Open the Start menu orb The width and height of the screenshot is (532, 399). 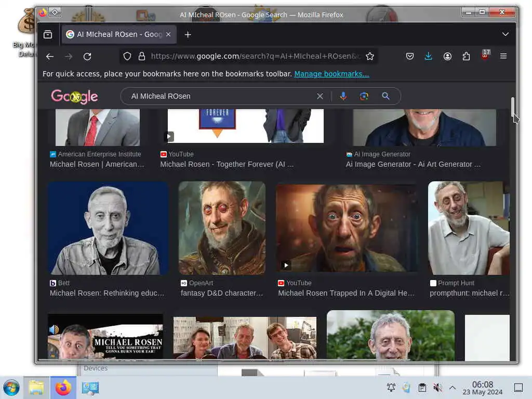(x=11, y=388)
